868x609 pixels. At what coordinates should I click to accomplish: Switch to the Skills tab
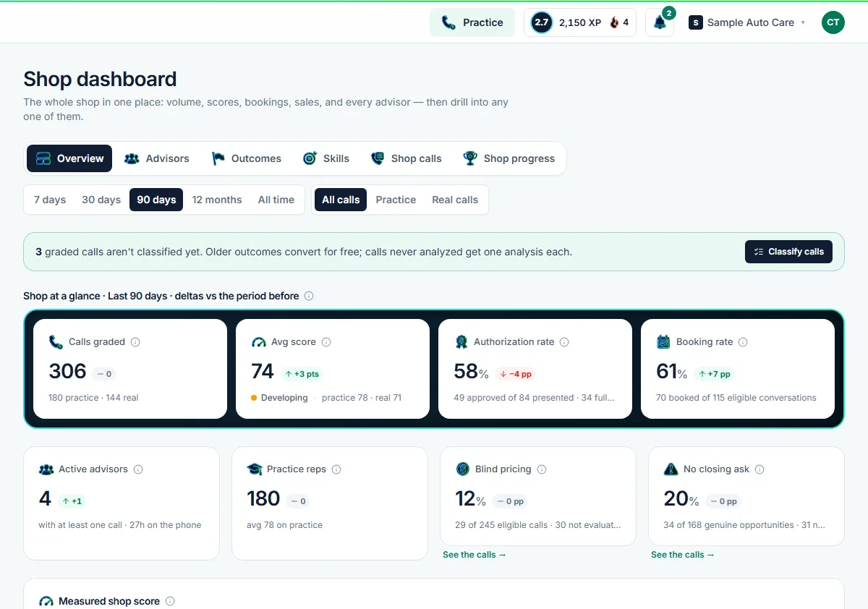(x=326, y=158)
